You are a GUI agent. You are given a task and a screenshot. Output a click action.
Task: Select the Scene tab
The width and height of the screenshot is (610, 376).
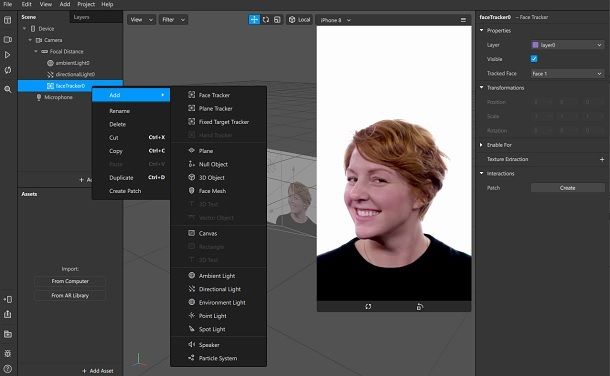[29, 17]
